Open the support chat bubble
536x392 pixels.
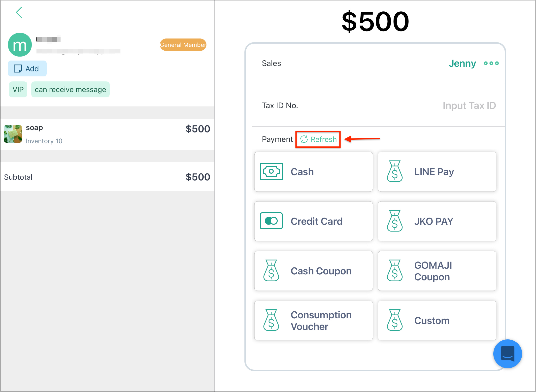[507, 354]
